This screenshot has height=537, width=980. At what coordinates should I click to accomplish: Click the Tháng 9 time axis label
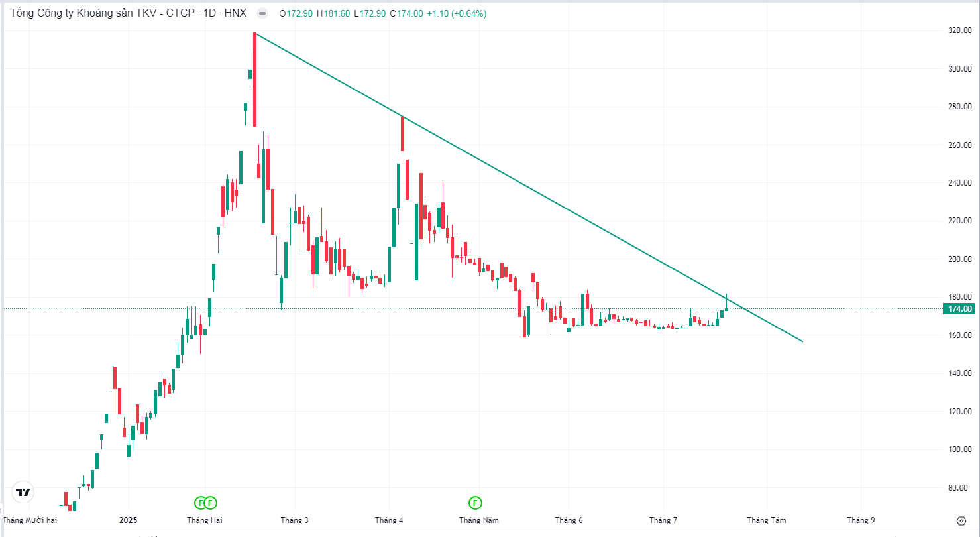point(859,520)
